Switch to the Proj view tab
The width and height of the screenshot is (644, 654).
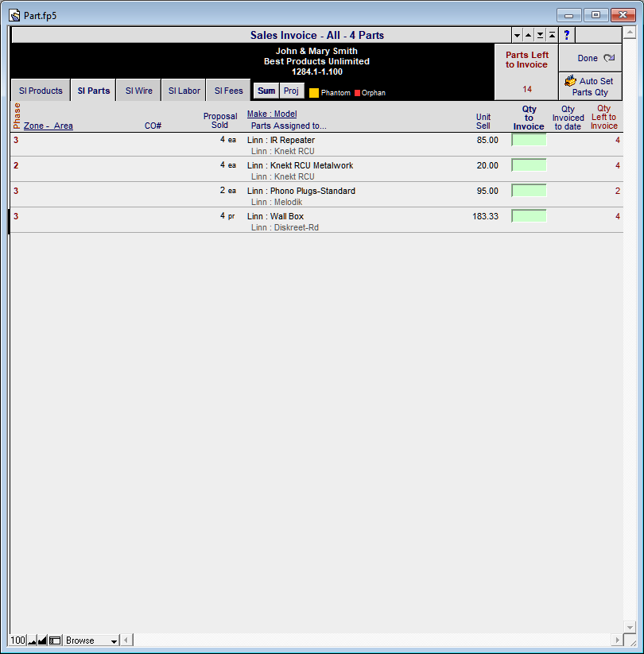(x=291, y=91)
